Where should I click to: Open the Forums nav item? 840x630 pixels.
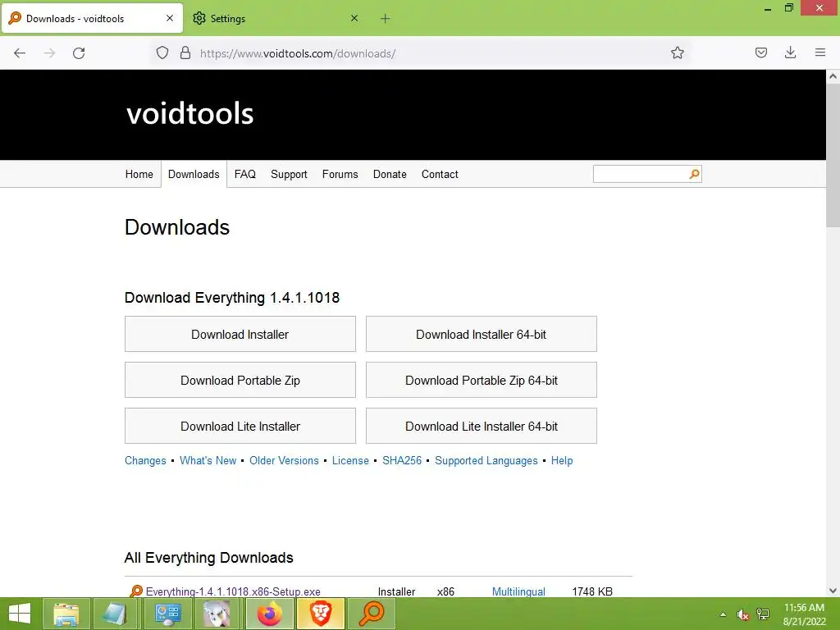pyautogui.click(x=340, y=174)
